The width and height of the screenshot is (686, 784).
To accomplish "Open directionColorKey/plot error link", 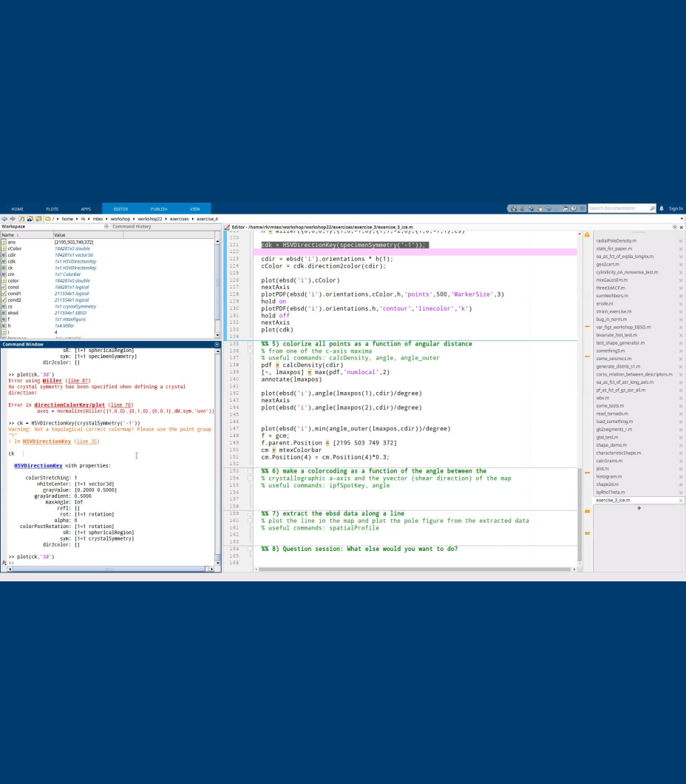I will [x=69, y=405].
